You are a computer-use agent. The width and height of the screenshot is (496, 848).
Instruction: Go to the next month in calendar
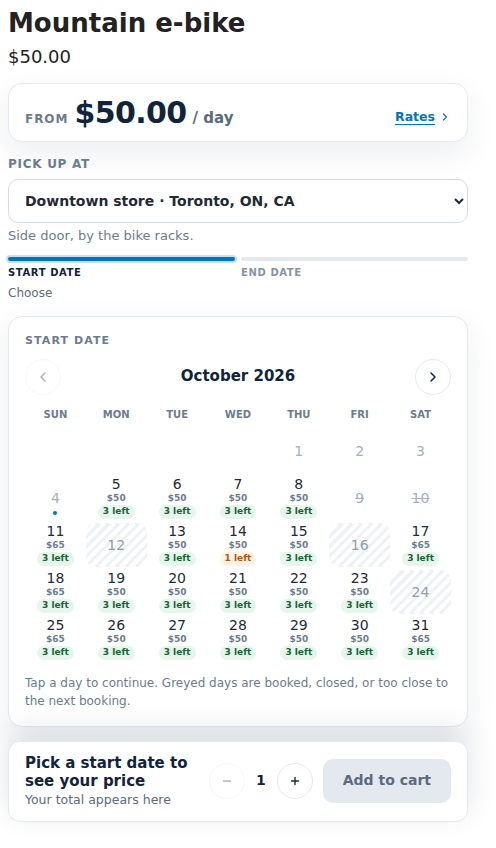433,377
